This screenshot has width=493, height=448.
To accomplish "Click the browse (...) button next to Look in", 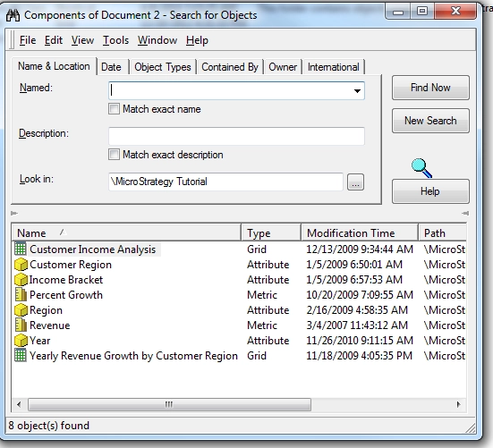I will (x=355, y=182).
